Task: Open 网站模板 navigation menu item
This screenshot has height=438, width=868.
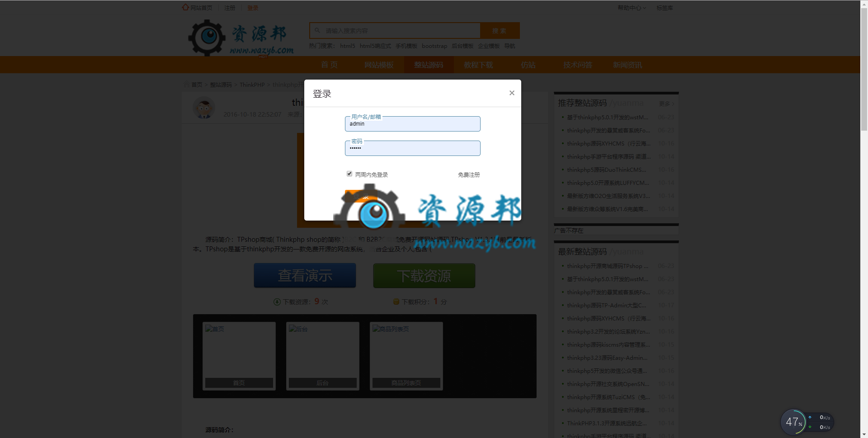Action: (379, 65)
